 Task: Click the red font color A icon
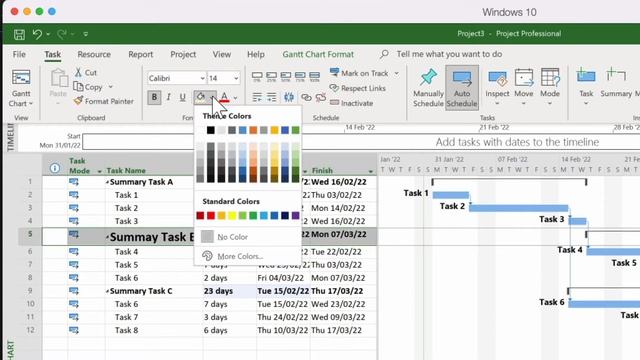[x=224, y=97]
